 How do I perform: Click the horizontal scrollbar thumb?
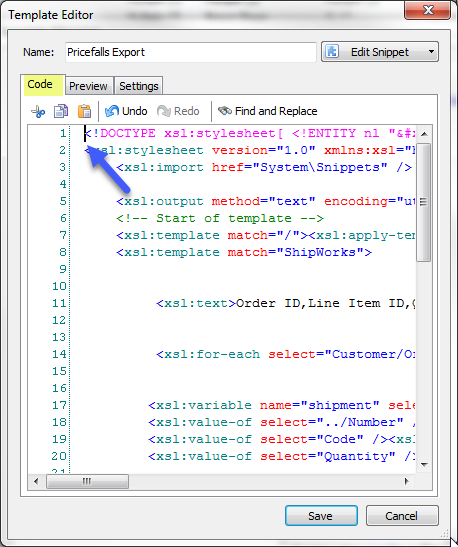88,481
